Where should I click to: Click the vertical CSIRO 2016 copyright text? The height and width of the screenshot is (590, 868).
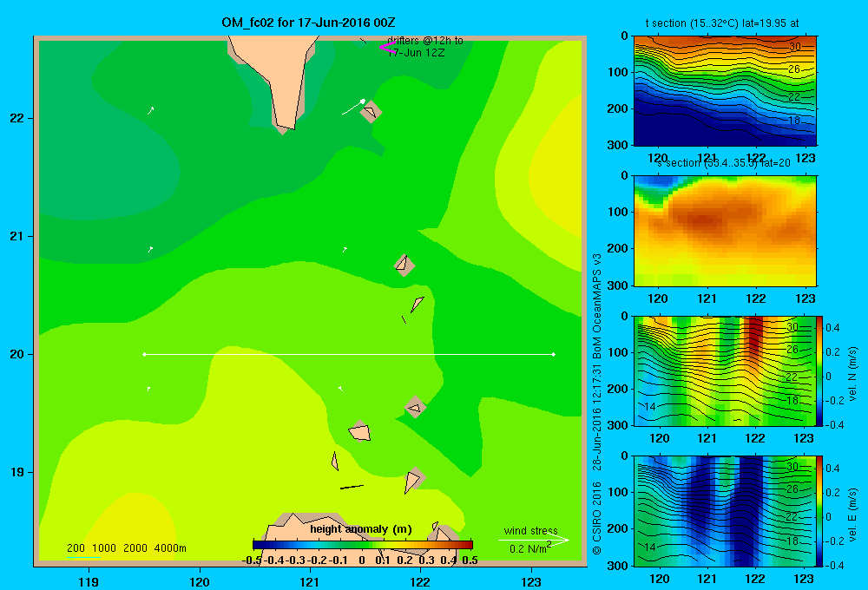pos(597,518)
